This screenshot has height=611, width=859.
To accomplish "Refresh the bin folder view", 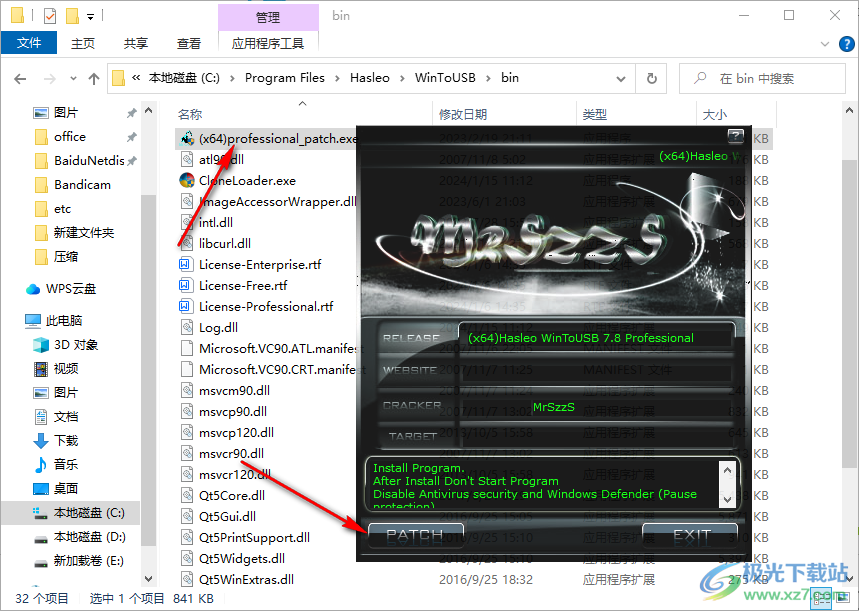I will tap(651, 79).
